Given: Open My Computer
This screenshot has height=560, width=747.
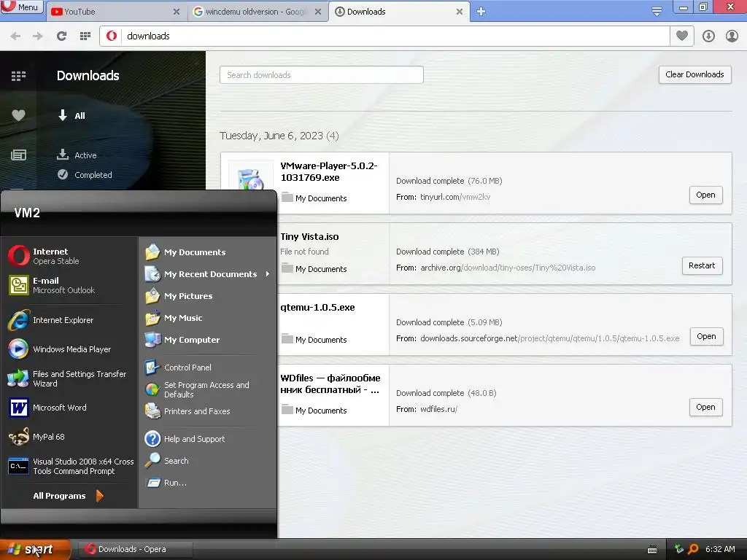Looking at the screenshot, I should (x=207, y=340).
